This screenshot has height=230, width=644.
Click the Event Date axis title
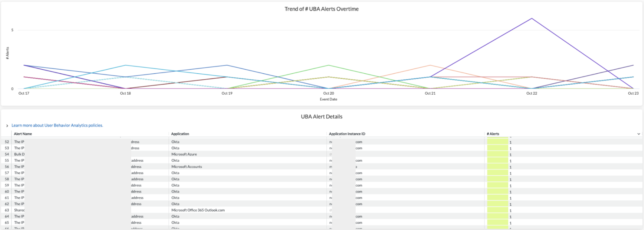pyautogui.click(x=328, y=99)
